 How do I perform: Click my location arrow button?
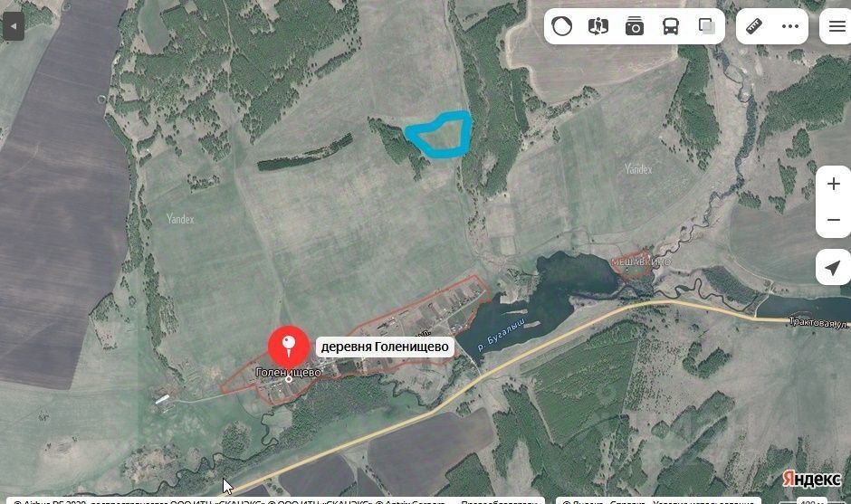(x=833, y=267)
